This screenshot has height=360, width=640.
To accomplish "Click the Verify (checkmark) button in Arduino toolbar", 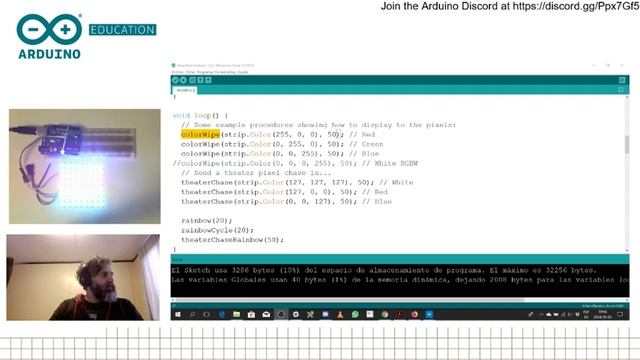I will (176, 80).
